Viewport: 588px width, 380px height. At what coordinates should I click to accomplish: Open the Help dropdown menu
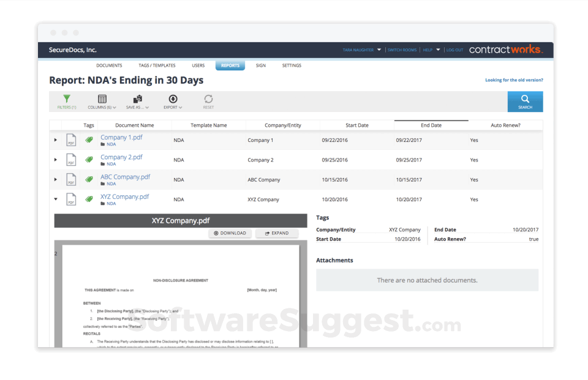click(429, 50)
